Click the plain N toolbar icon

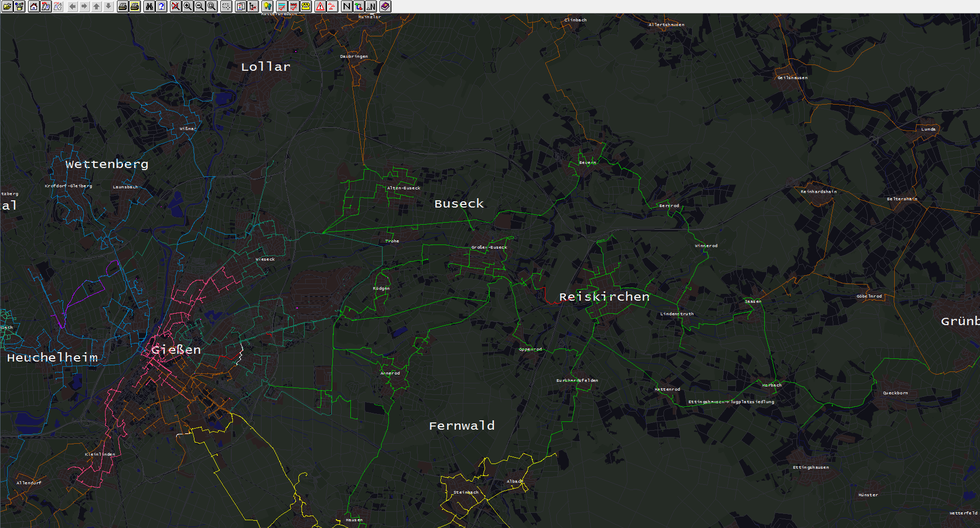tap(347, 6)
